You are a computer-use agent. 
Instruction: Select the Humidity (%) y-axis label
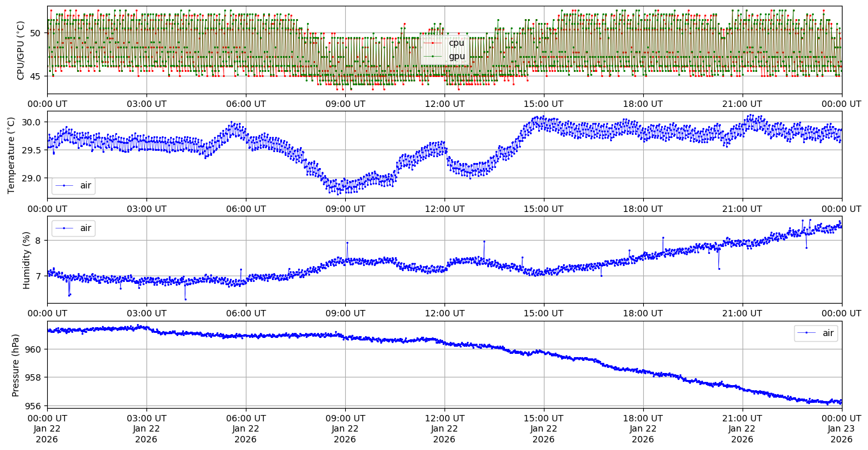26,260
